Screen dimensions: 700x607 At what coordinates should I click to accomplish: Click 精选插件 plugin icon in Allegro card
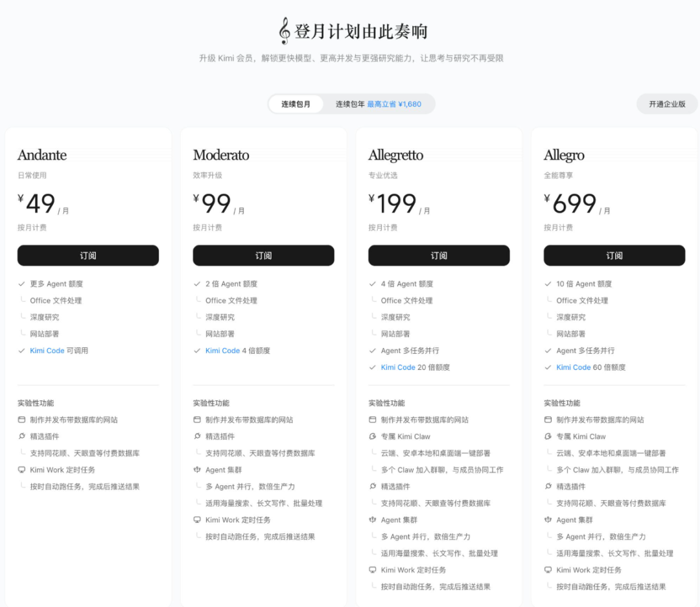(548, 486)
